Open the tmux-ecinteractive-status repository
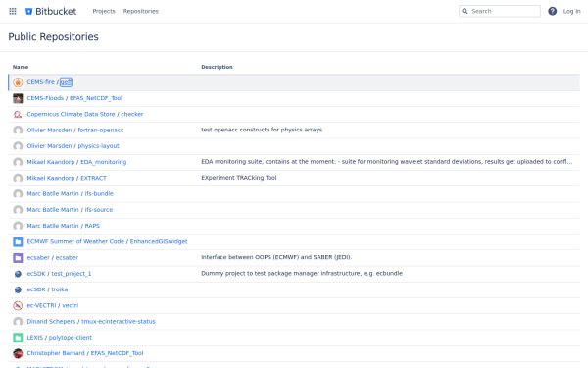Screen dimensions: 588x368 [119, 322]
